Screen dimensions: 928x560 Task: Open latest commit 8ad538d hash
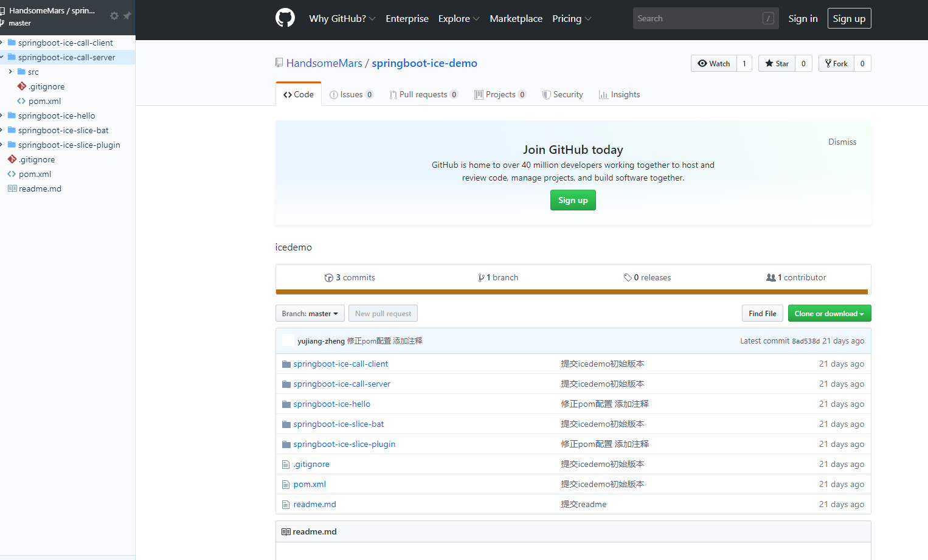[806, 341]
